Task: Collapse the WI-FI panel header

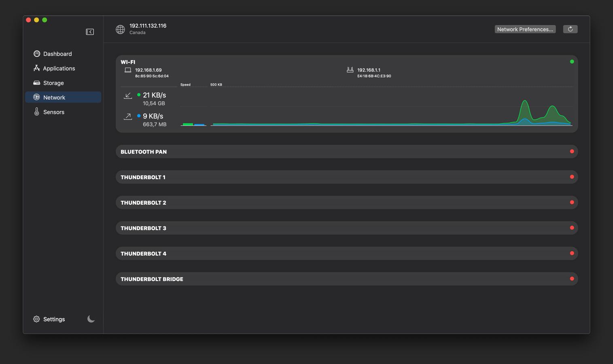Action: 128,62
